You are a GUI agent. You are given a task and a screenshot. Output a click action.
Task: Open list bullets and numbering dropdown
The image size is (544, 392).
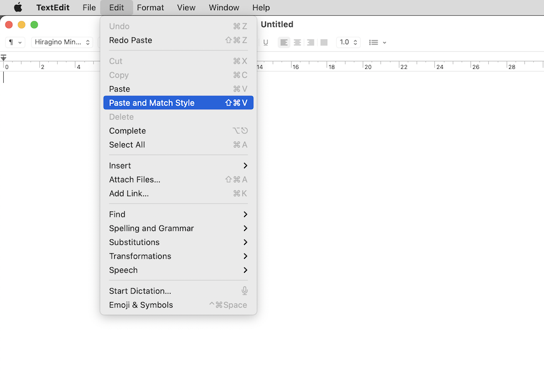tap(377, 42)
